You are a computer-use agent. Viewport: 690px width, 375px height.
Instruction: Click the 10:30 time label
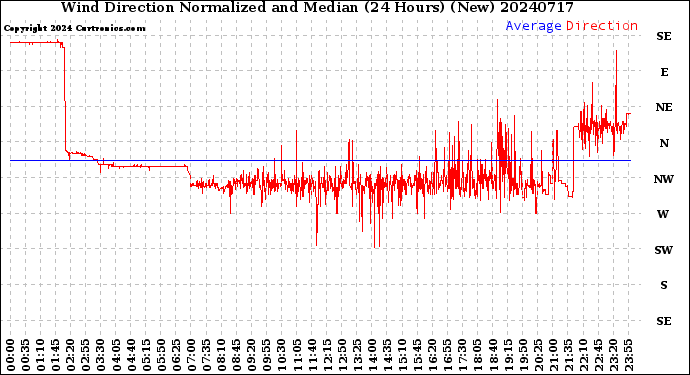pos(282,356)
